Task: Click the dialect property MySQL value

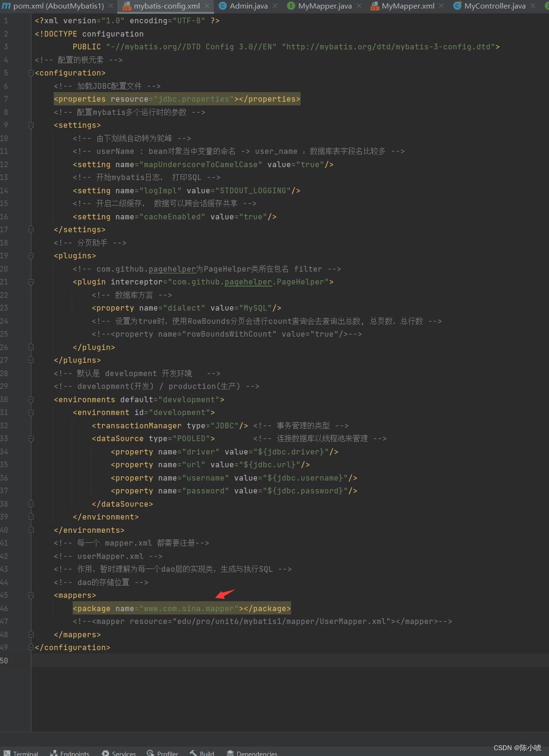Action: (x=256, y=308)
